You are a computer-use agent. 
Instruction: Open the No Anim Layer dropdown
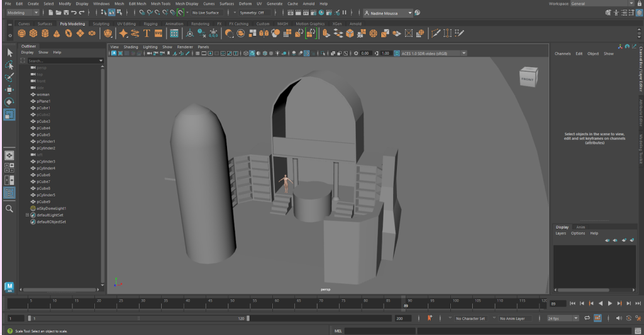coord(516,319)
